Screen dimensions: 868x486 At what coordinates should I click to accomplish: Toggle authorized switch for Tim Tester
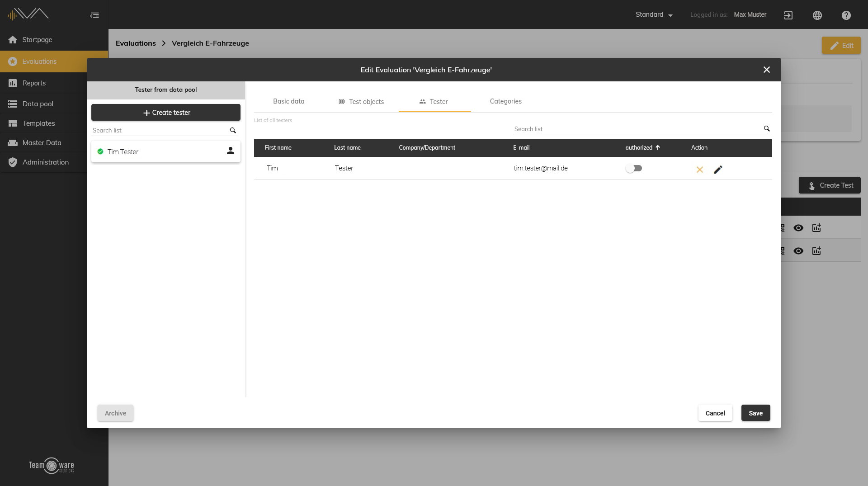click(x=634, y=168)
